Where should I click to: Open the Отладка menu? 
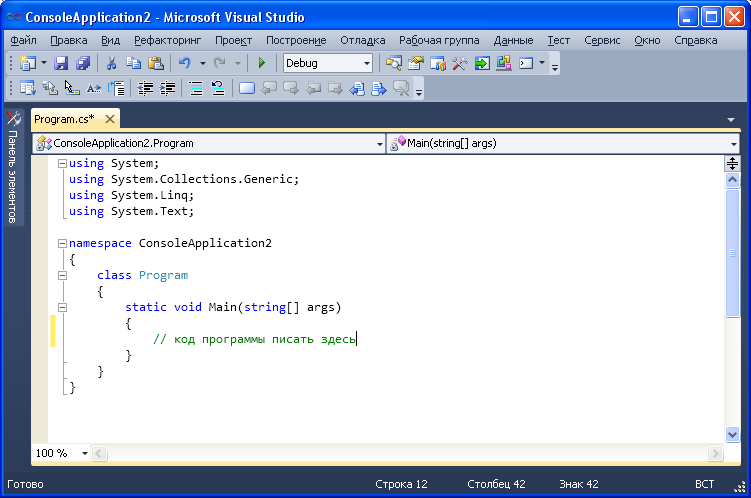pyautogui.click(x=363, y=40)
